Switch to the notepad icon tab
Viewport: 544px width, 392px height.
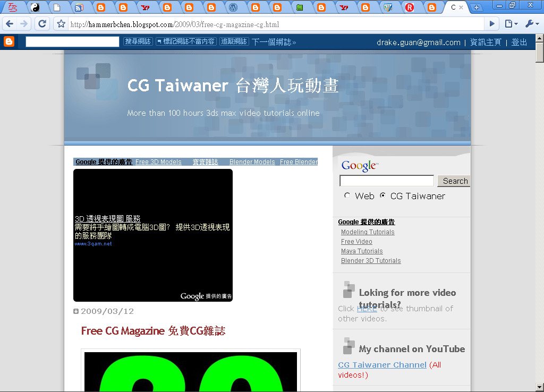387,7
